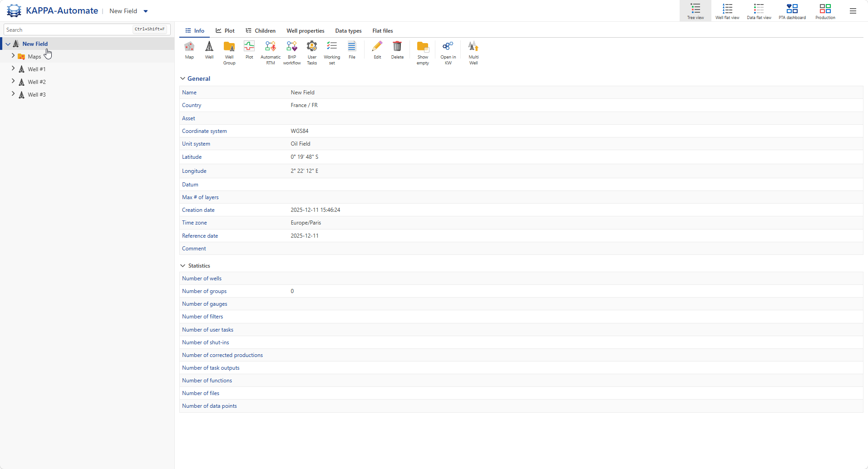Click the KAPPA-Automate logo
Screen dimensions: 868x469
[14, 10]
